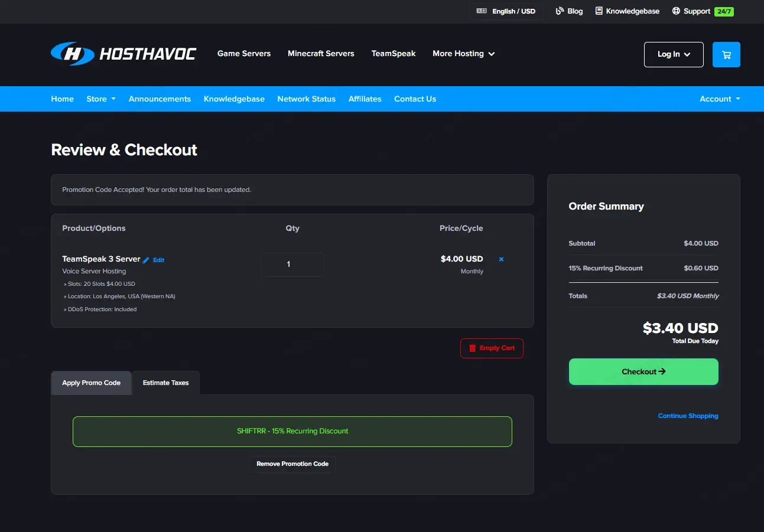
Task: Click the Knowledgebase book icon
Action: point(599,11)
